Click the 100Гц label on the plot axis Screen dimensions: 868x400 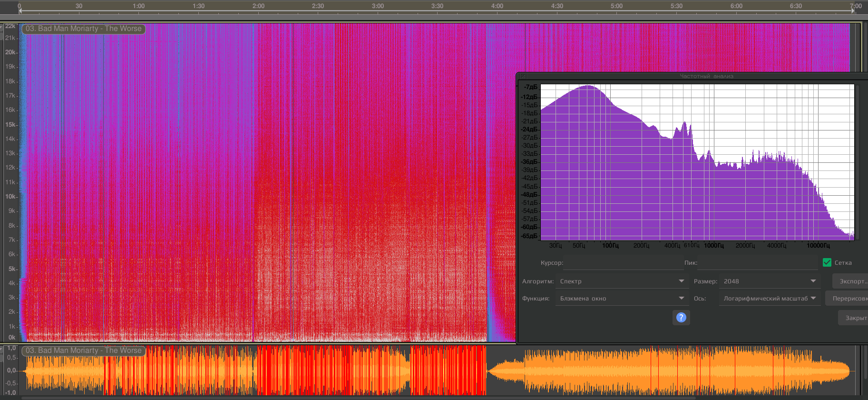611,246
